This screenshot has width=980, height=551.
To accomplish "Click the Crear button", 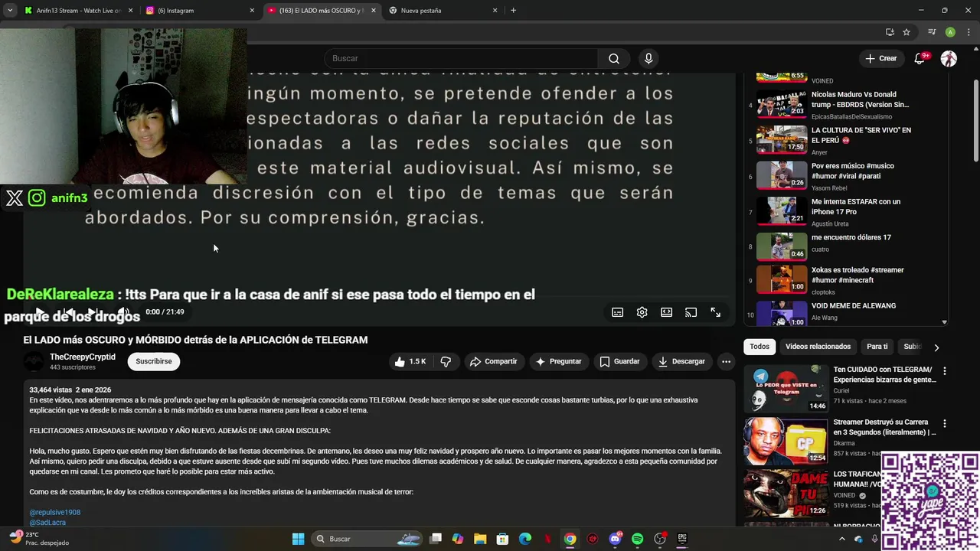I will [x=880, y=59].
